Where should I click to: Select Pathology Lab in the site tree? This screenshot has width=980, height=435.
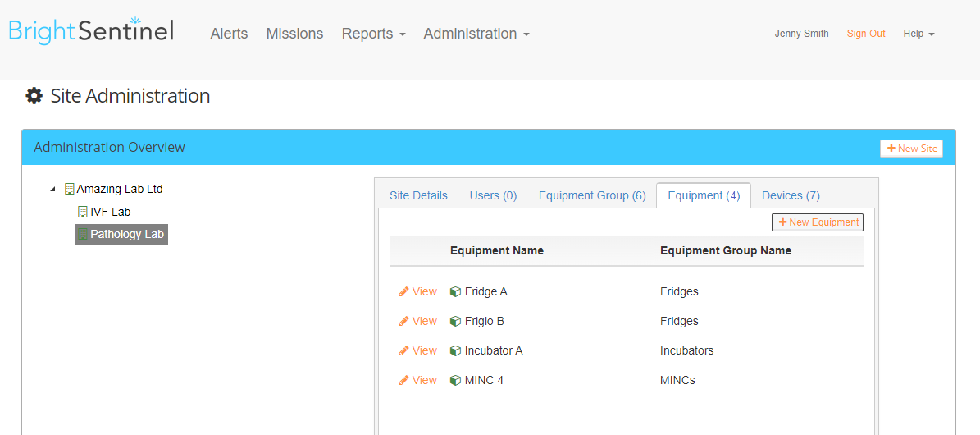[x=121, y=234]
